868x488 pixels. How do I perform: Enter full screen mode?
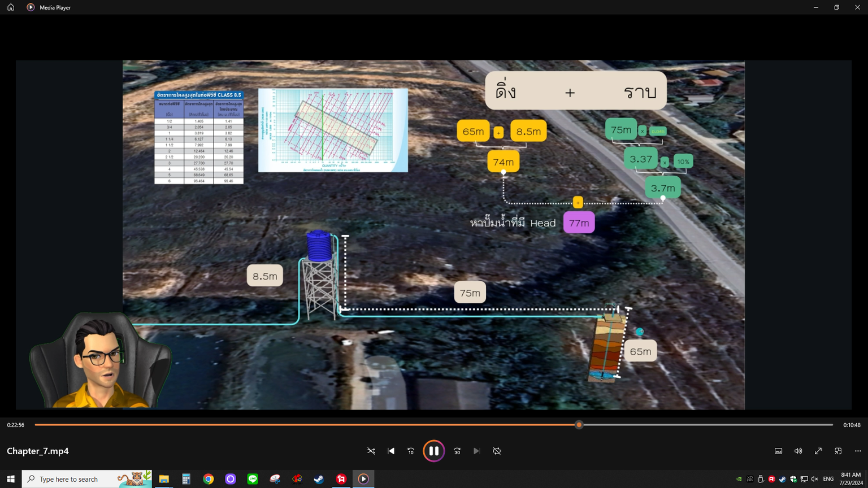coord(818,451)
